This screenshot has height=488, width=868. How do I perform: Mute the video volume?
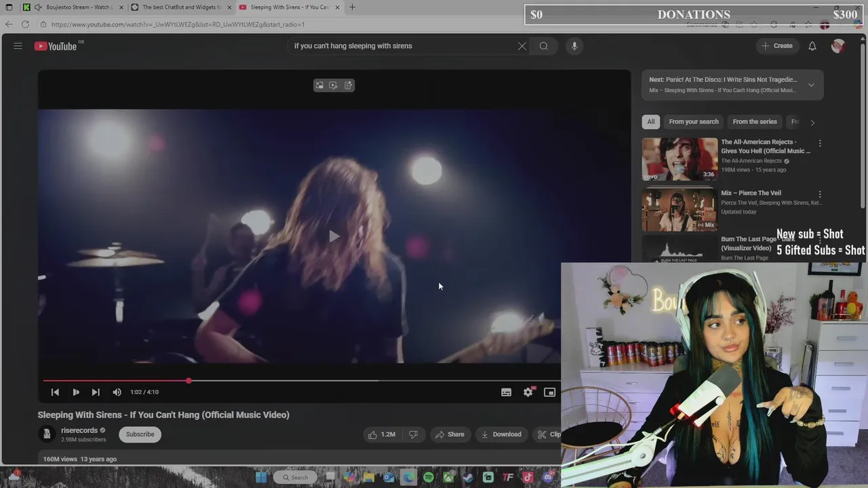pos(117,392)
